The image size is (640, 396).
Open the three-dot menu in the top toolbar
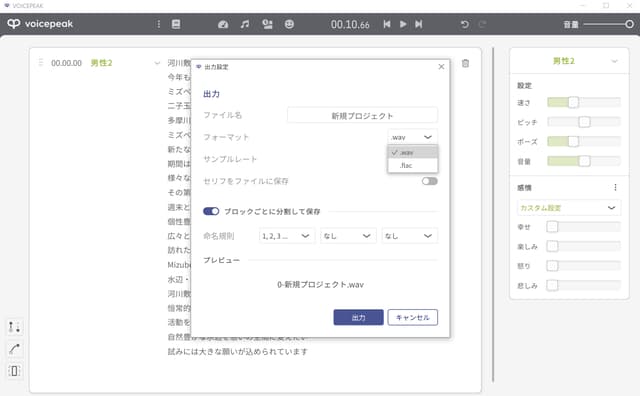click(x=158, y=24)
